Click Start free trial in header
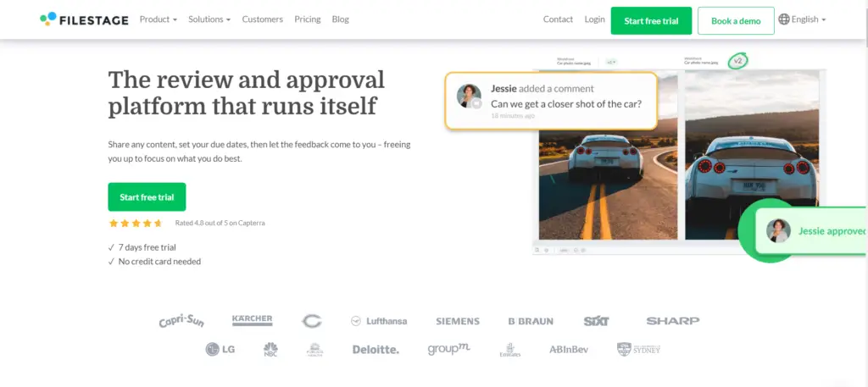Image resolution: width=868 pixels, height=387 pixels. tap(651, 21)
